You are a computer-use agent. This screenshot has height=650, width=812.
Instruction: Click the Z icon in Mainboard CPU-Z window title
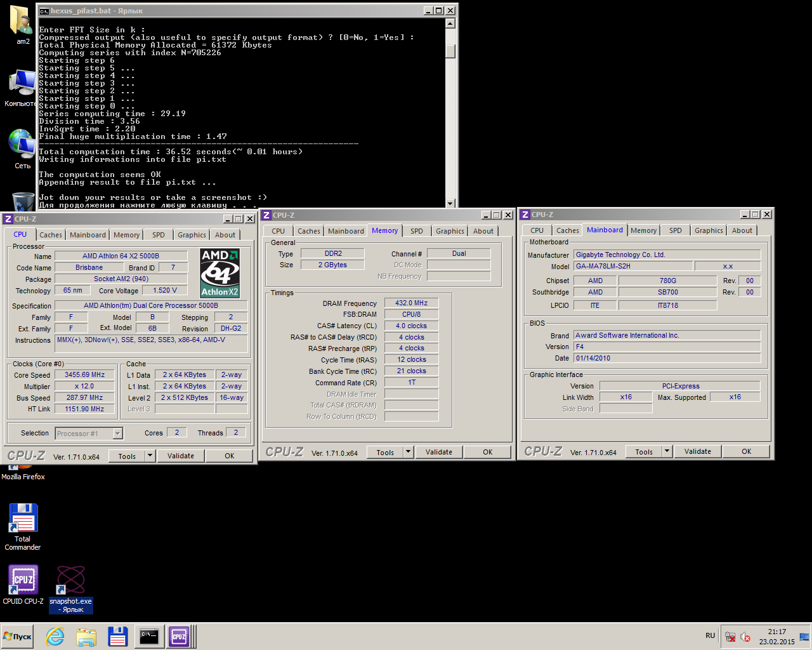525,215
